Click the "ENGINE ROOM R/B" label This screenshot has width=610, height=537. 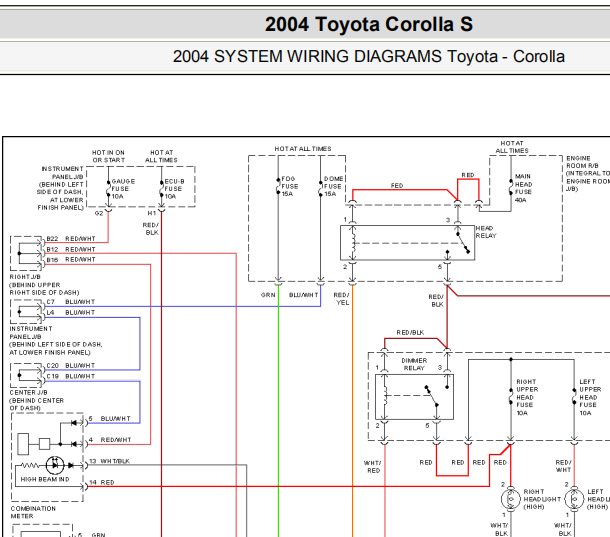582,162
